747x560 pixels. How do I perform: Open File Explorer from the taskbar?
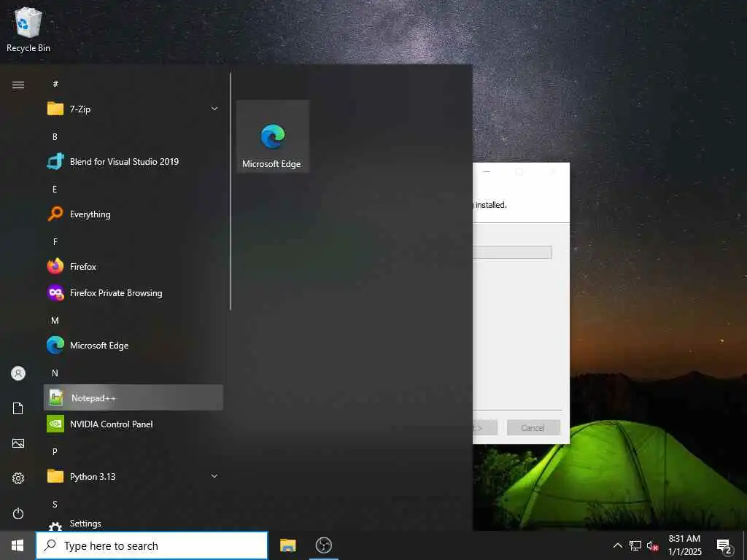[287, 545]
